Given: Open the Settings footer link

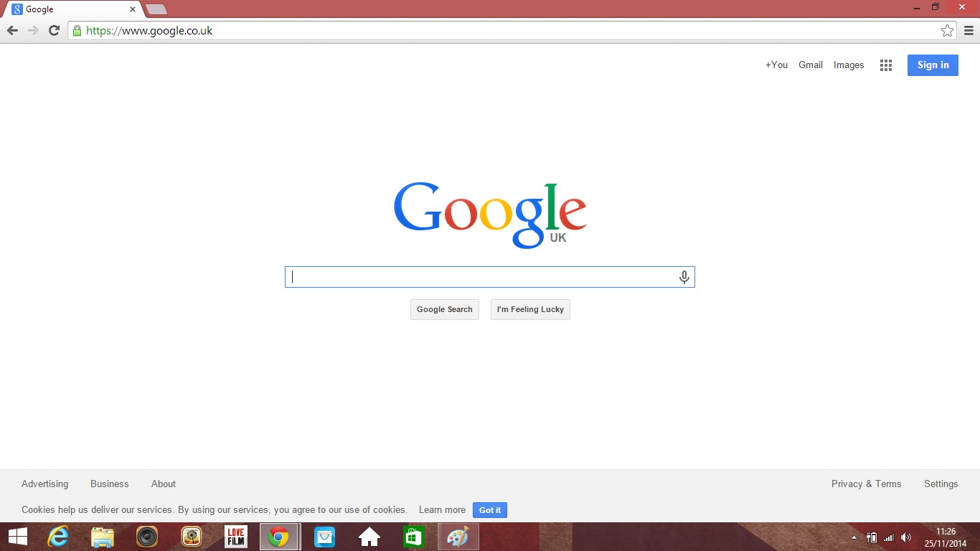Looking at the screenshot, I should click(941, 484).
